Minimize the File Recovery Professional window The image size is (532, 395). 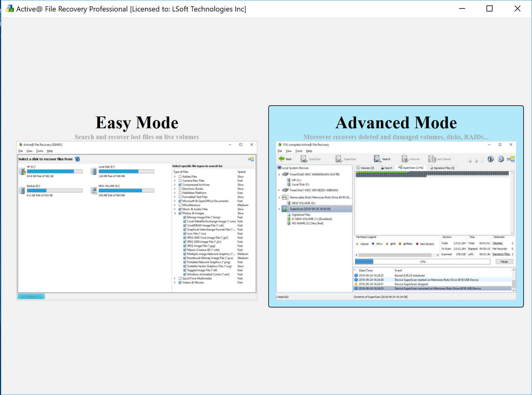(x=462, y=9)
